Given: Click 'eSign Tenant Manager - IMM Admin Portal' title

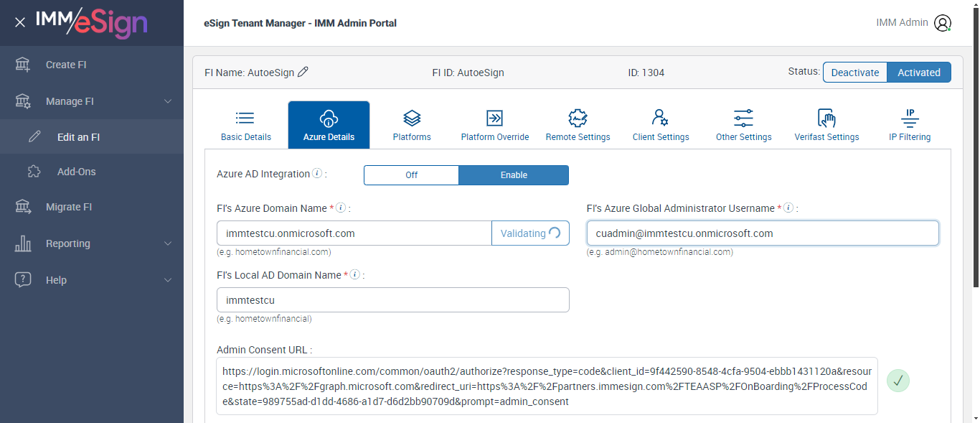Looking at the screenshot, I should point(301,23).
